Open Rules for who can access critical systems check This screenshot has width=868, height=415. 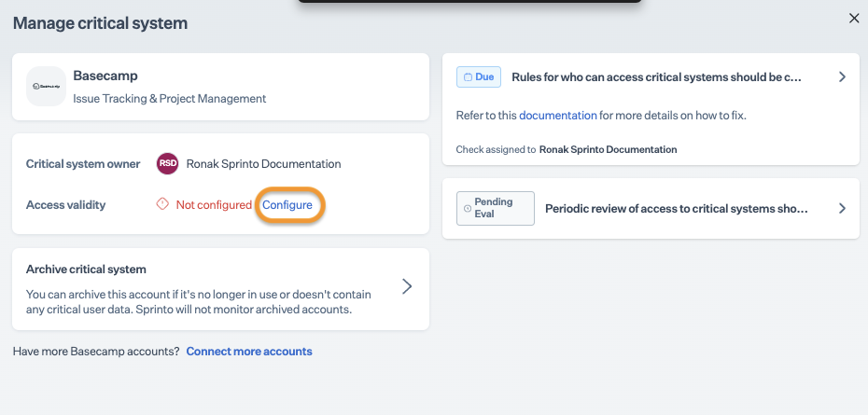pyautogui.click(x=656, y=76)
